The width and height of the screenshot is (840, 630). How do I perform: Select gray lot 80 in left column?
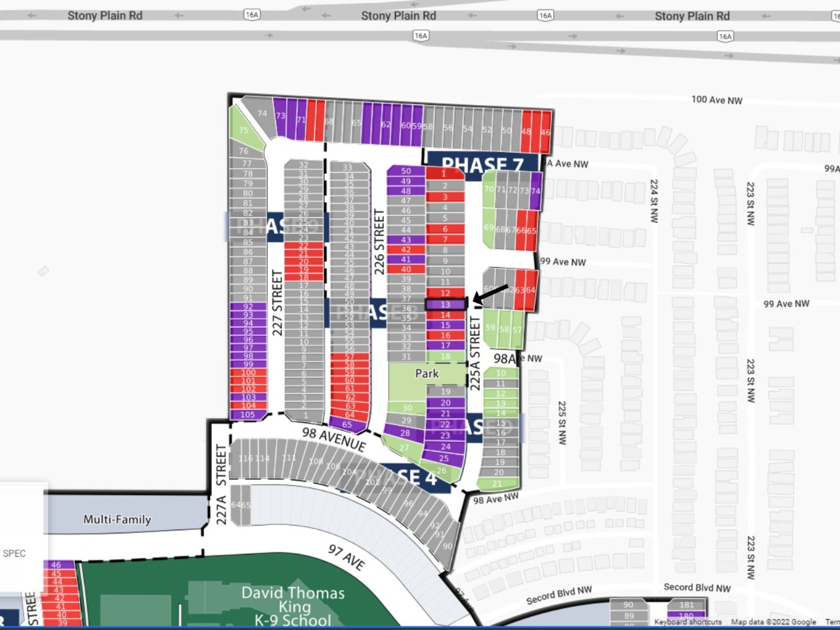coord(248,194)
